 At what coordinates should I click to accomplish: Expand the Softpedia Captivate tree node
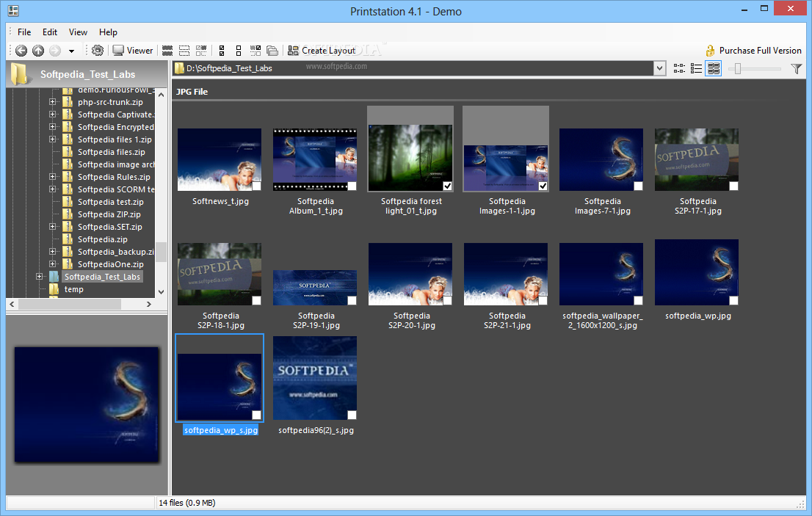[x=52, y=115]
